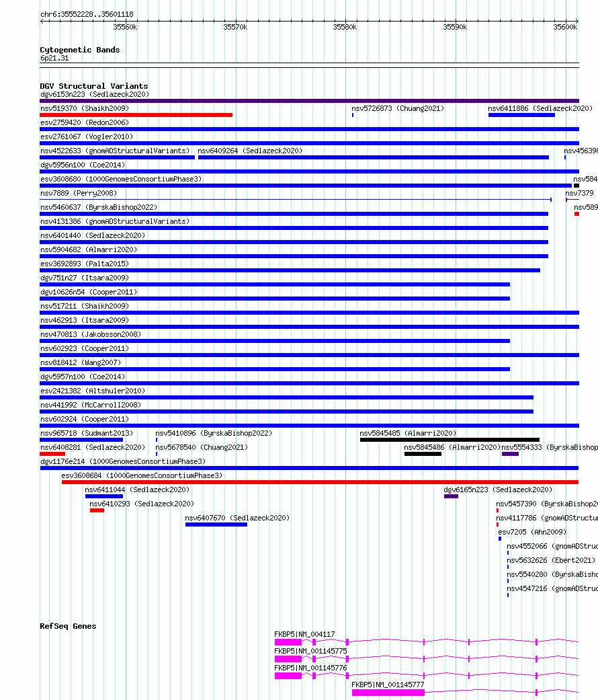Click nsv441992 (McCarroll2008) variant
The height and width of the screenshot is (700, 598).
(x=91, y=405)
